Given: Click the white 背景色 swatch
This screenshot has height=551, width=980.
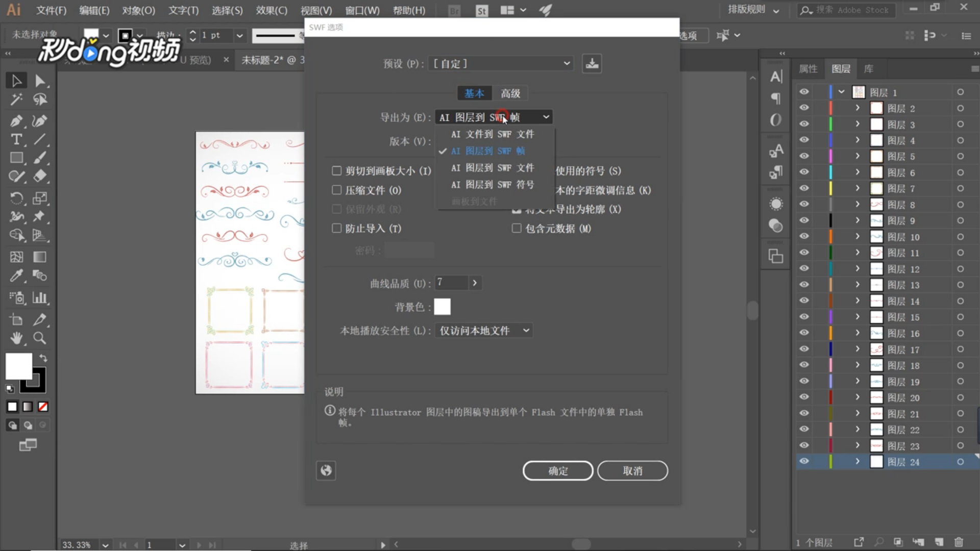Looking at the screenshot, I should click(442, 307).
